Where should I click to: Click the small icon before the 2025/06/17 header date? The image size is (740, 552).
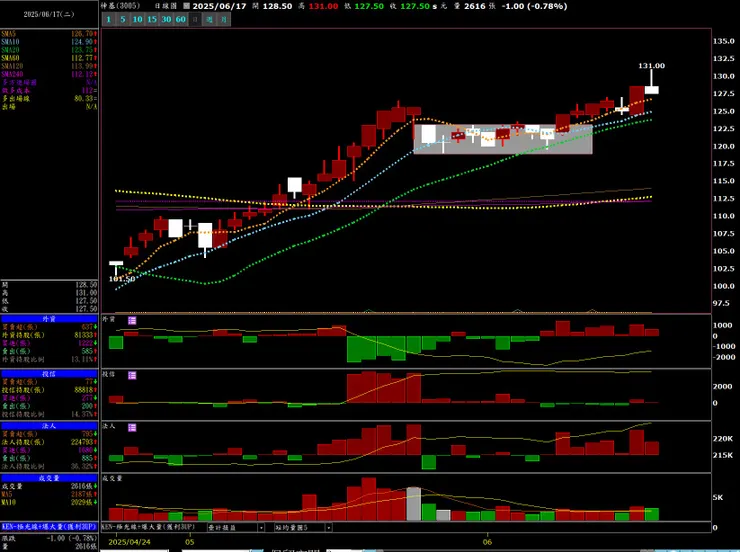187,6
